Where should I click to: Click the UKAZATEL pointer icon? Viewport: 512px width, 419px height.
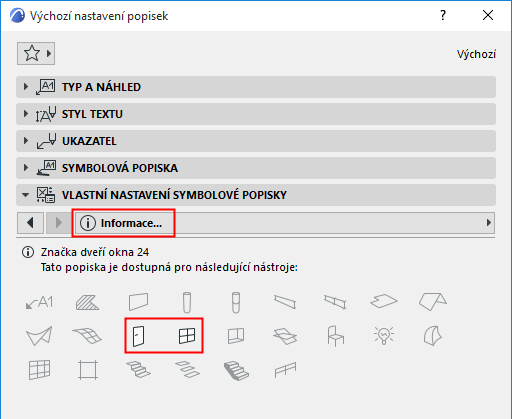(46, 141)
